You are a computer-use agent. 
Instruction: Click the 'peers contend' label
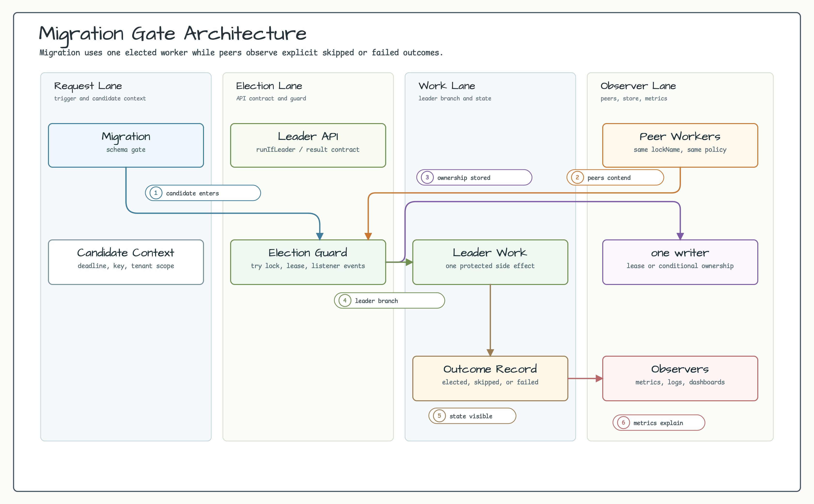click(x=609, y=178)
